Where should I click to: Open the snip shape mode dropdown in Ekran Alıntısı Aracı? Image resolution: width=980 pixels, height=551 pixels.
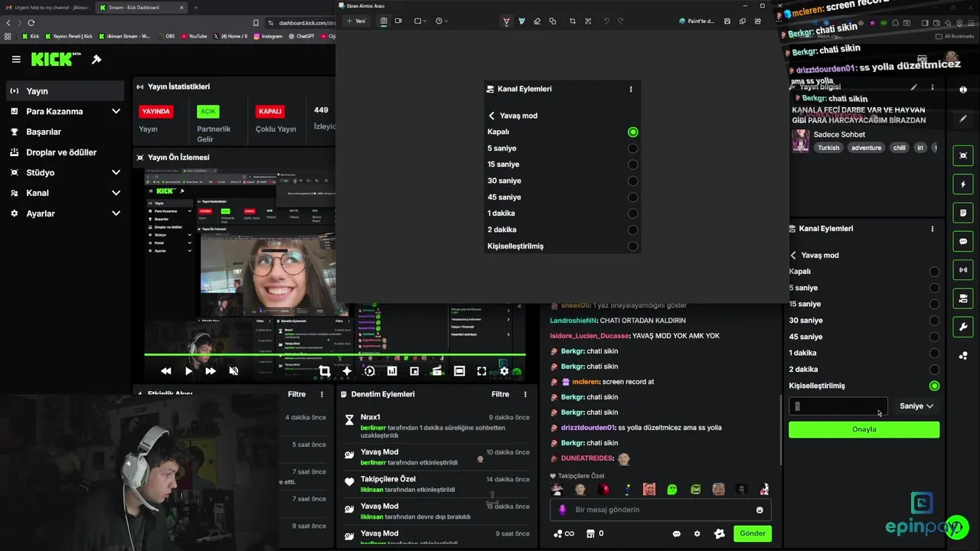[x=420, y=21]
